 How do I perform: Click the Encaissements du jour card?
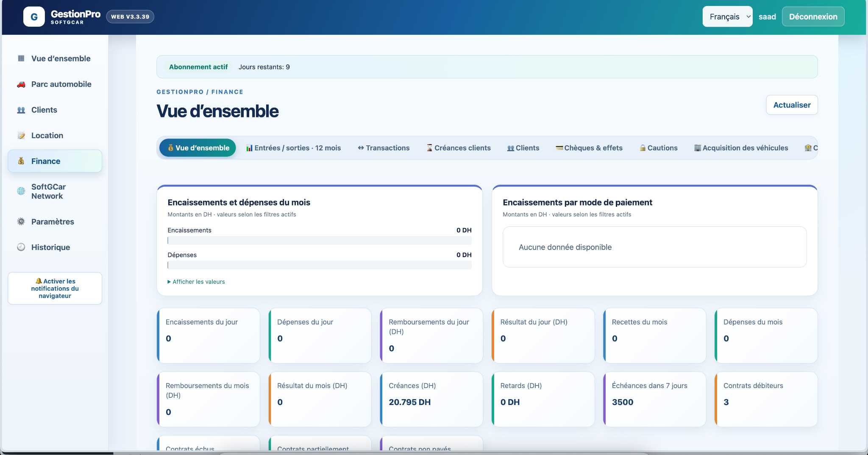click(x=208, y=336)
